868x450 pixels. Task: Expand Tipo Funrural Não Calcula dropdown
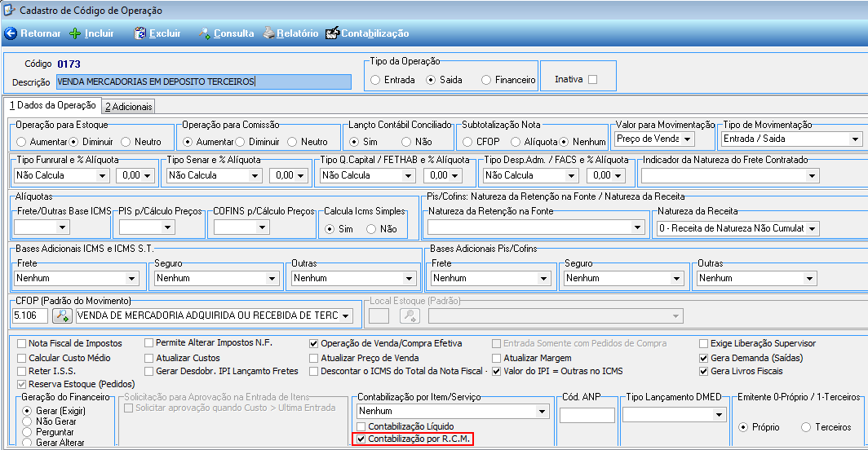[102, 175]
